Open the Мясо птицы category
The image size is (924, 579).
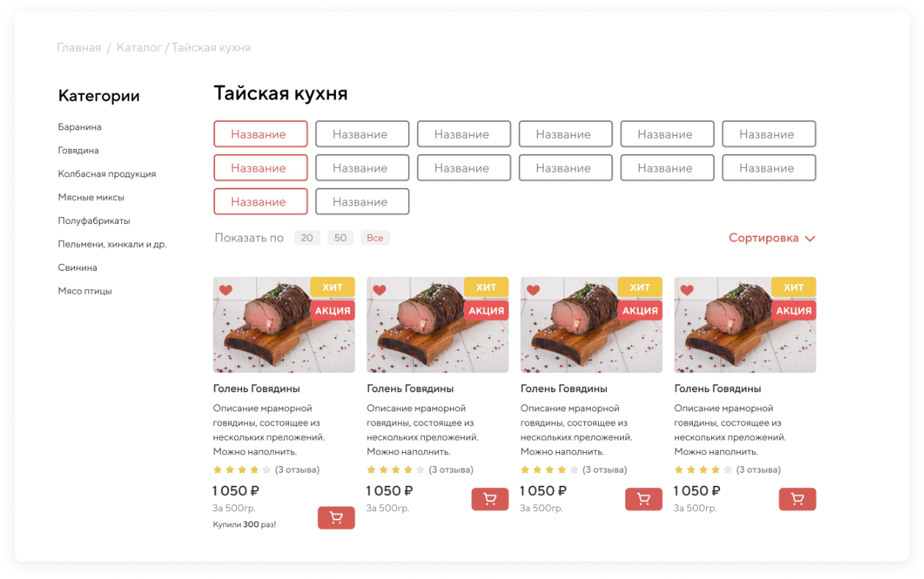(x=85, y=291)
